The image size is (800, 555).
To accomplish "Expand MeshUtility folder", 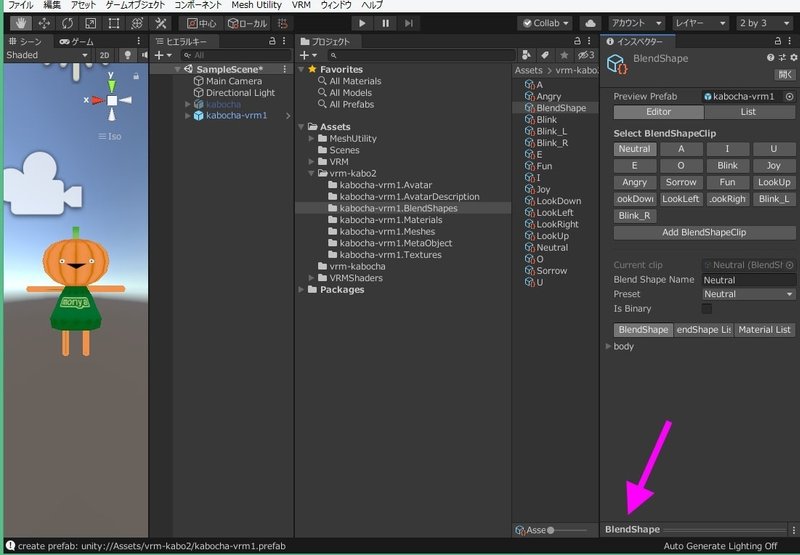I will 311,139.
